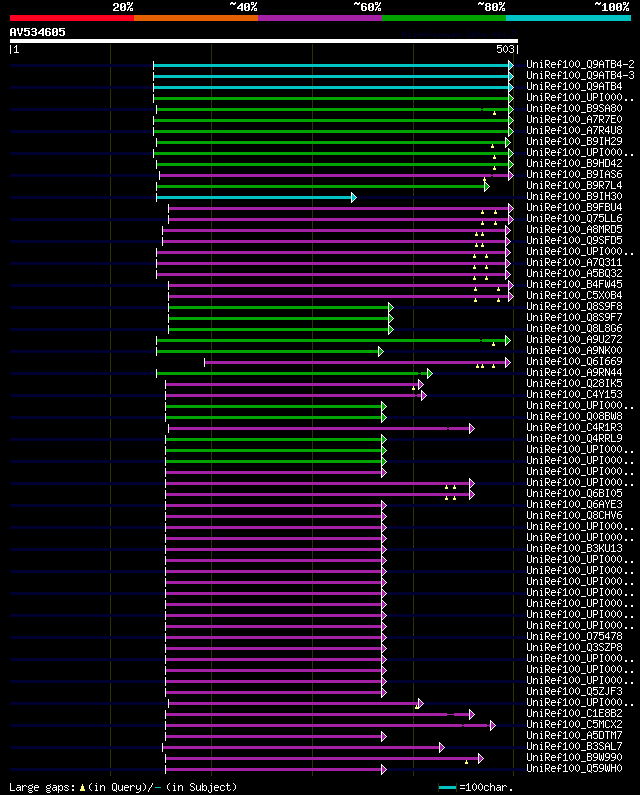Select hit label UniRef100_C5X0B4
This screenshot has height=795, width=640.
click(574, 295)
